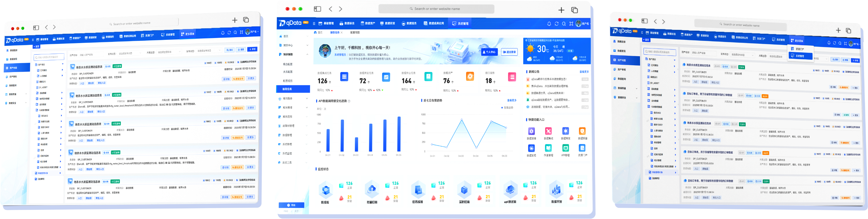Go forward in center browser window
Screen dimensions: 868x219
click(x=340, y=9)
